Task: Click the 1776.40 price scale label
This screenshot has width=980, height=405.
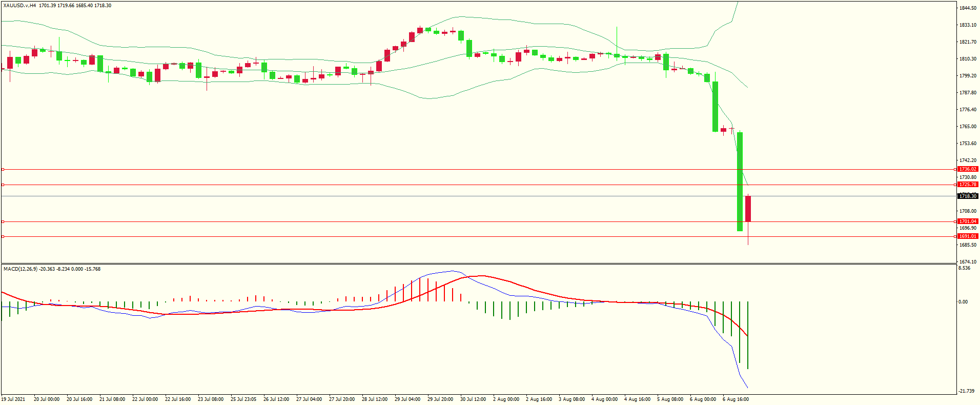Action: pos(968,110)
